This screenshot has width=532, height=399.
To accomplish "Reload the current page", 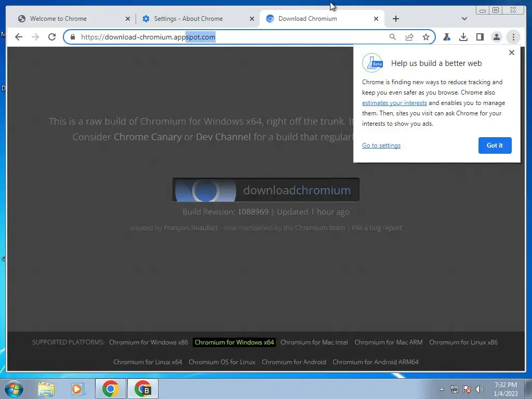I will [52, 37].
